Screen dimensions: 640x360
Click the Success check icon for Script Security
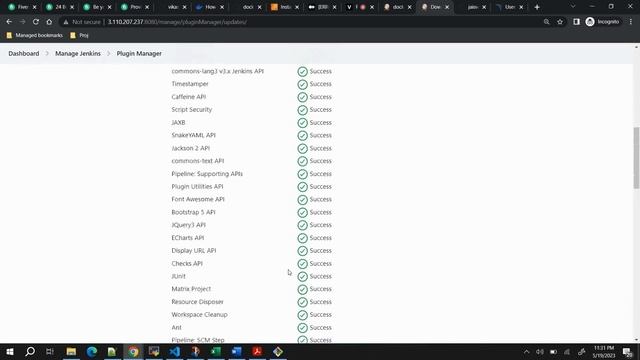pyautogui.click(x=302, y=110)
